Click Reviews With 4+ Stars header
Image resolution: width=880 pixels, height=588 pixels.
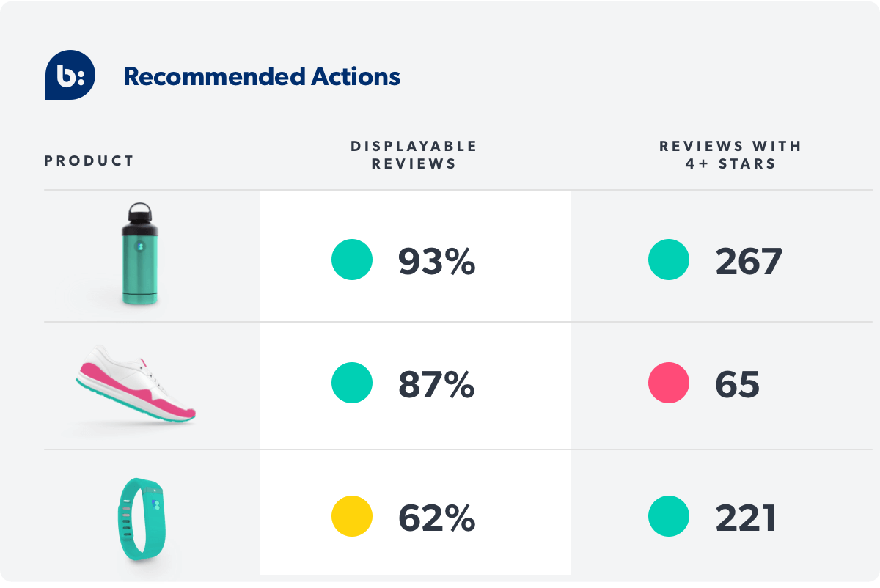pos(730,155)
